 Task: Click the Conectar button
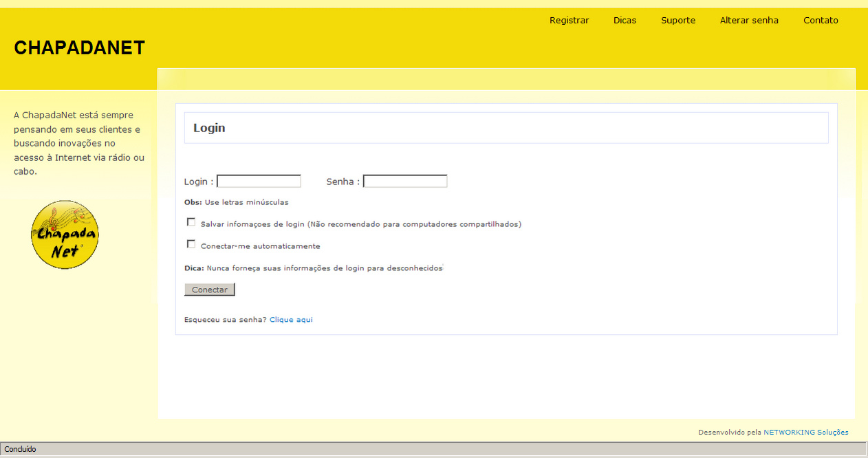pyautogui.click(x=210, y=290)
